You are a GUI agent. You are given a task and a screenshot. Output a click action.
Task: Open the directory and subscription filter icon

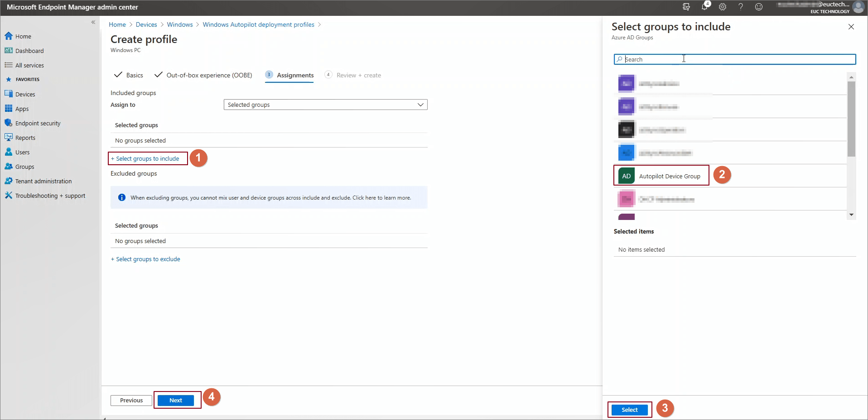(686, 7)
